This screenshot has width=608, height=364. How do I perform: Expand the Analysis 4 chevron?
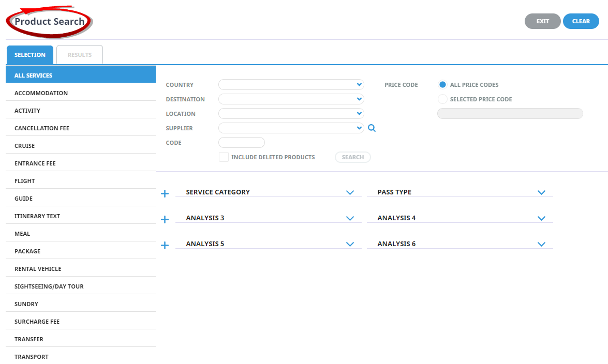click(541, 218)
